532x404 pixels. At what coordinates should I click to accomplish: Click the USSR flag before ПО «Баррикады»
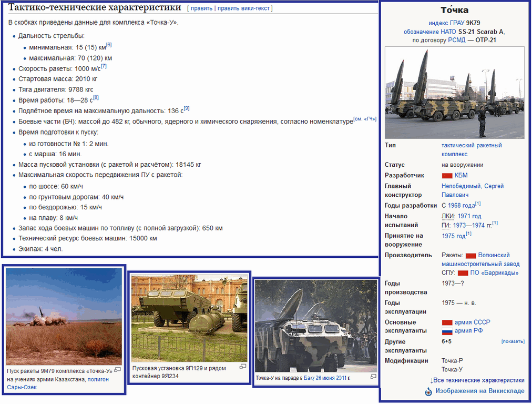pos(463,273)
